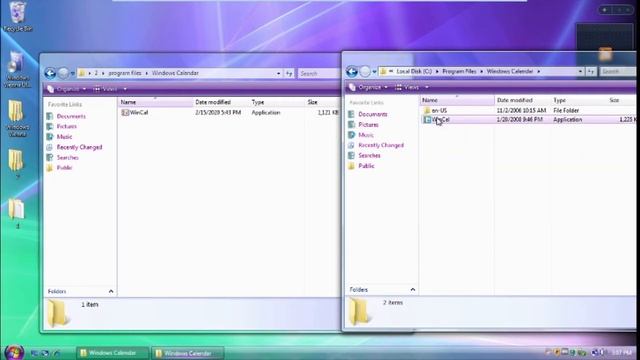Open the desktop folder named 1

(x=17, y=213)
